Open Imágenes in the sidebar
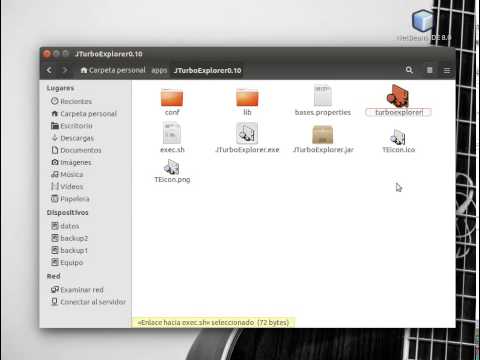The image size is (480, 360). [x=72, y=162]
